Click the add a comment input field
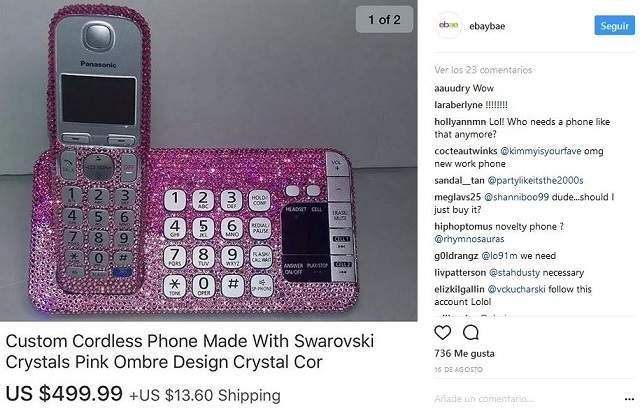 [x=527, y=398]
